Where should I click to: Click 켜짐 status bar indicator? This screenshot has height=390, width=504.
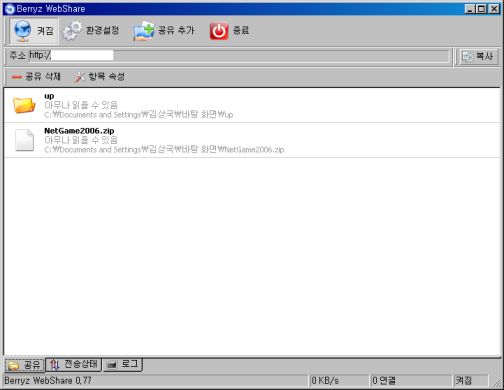470,380
